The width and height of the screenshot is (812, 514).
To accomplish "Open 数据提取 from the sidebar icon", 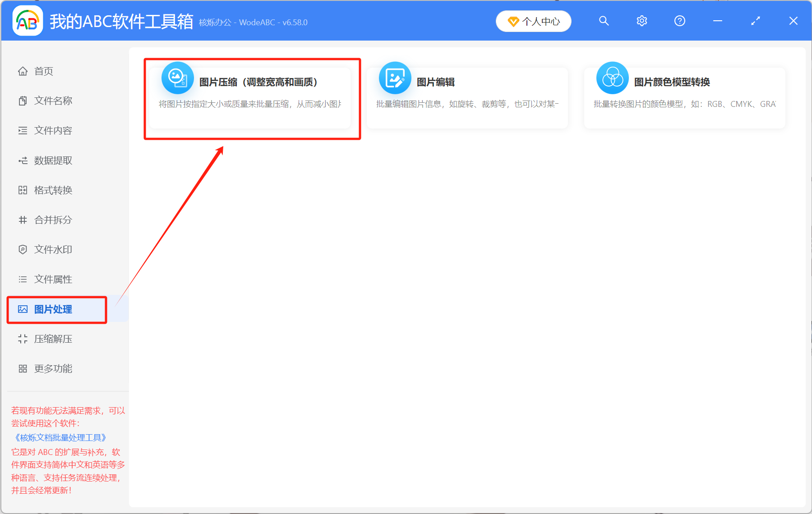I will (x=23, y=160).
